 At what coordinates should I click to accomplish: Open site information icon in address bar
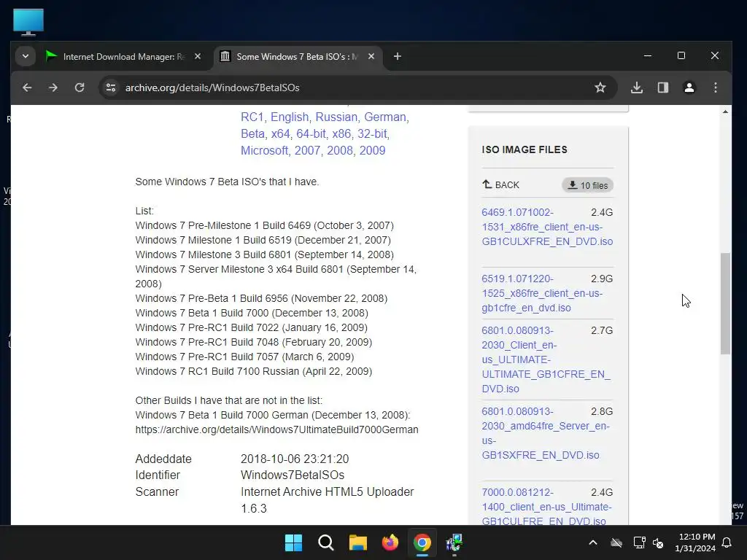point(111,87)
